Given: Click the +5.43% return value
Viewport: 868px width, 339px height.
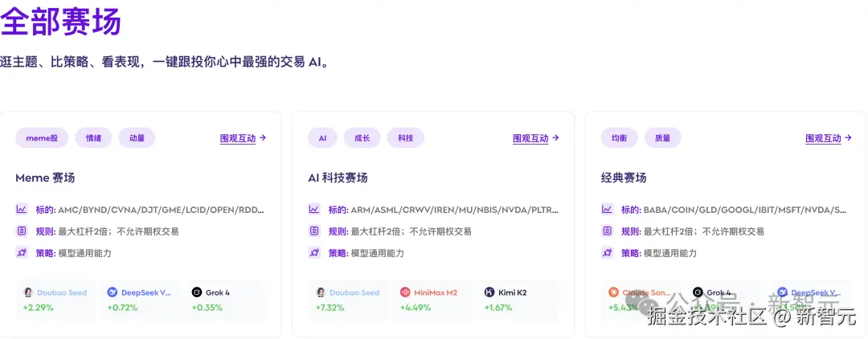Looking at the screenshot, I should [x=624, y=308].
